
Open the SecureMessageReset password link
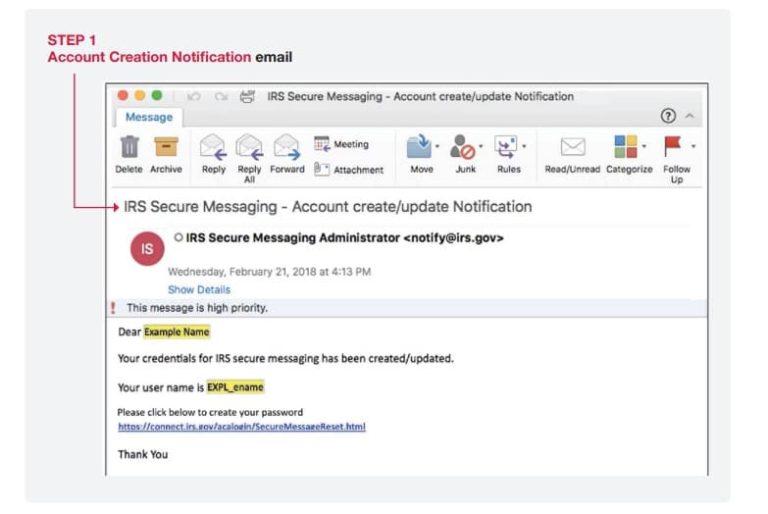(x=241, y=427)
